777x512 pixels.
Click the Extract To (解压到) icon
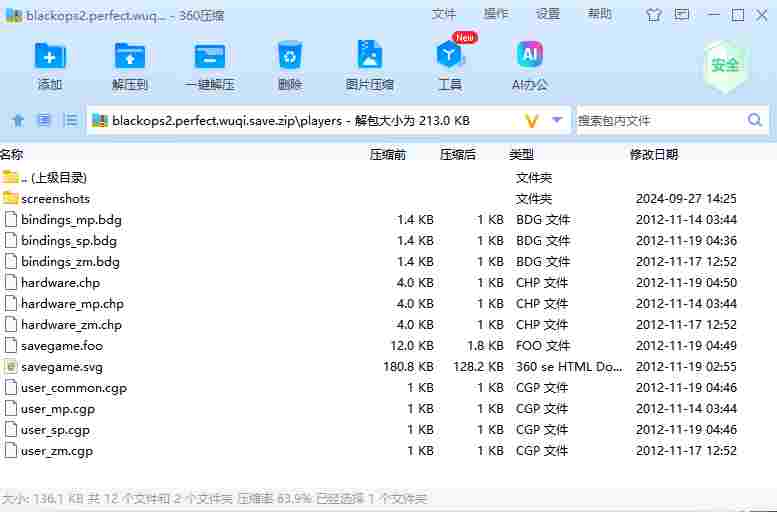(x=129, y=55)
